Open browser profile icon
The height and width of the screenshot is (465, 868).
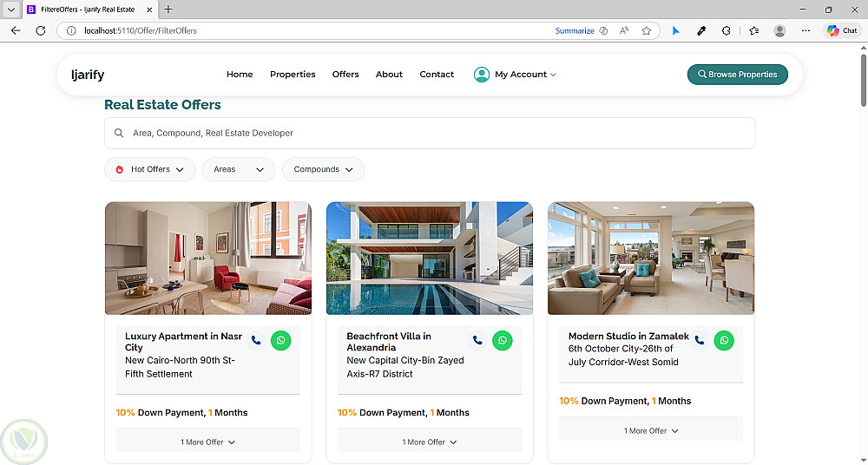click(x=779, y=30)
